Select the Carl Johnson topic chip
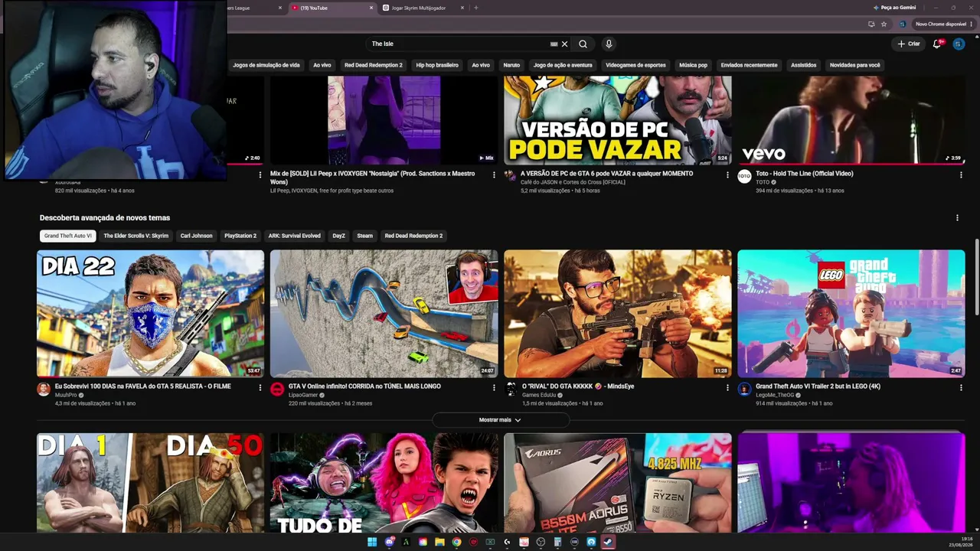 click(x=197, y=236)
